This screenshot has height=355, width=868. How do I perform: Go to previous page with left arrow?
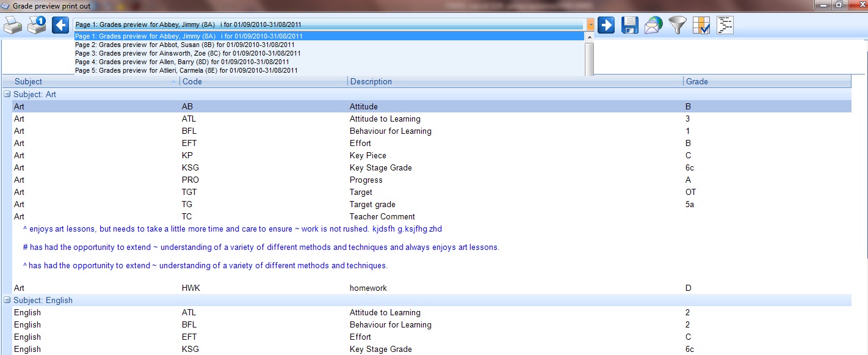pos(60,25)
